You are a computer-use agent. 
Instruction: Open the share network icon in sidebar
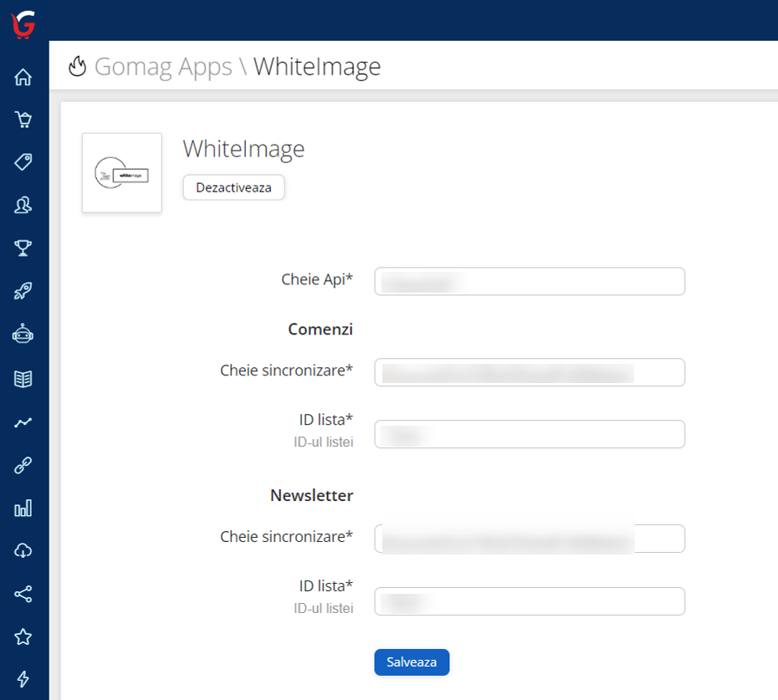click(23, 594)
